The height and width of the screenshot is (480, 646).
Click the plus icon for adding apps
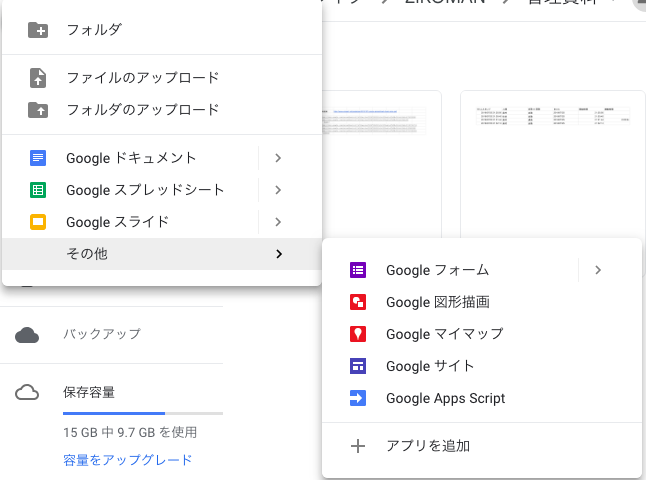[358, 446]
